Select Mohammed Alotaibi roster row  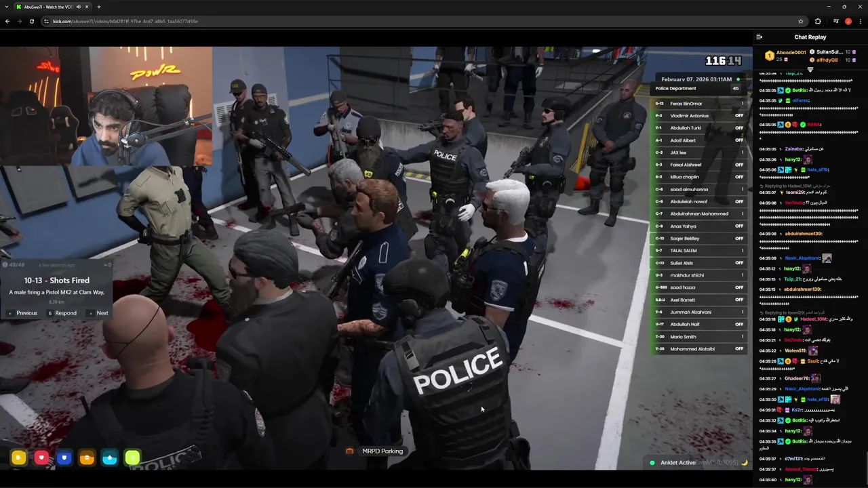[x=698, y=349]
